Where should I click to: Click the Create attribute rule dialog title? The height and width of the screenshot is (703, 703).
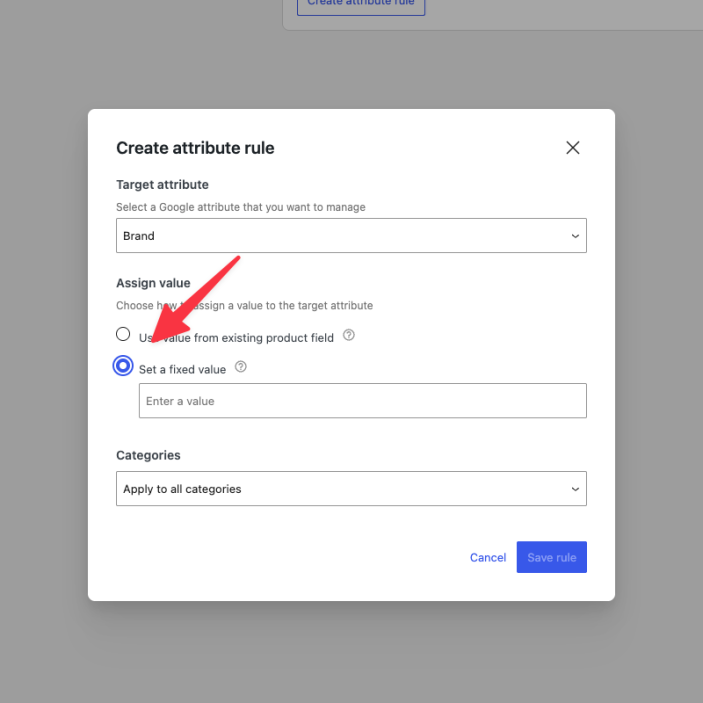[195, 148]
